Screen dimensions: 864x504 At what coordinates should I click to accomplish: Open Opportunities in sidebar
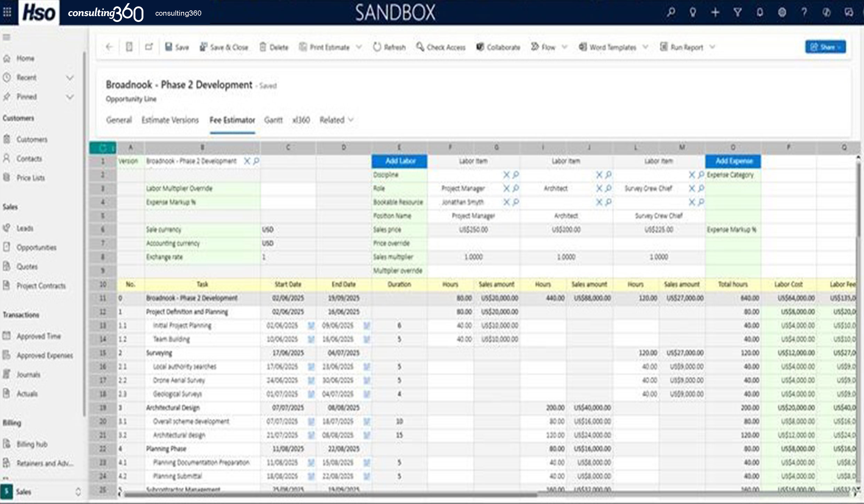[37, 248]
